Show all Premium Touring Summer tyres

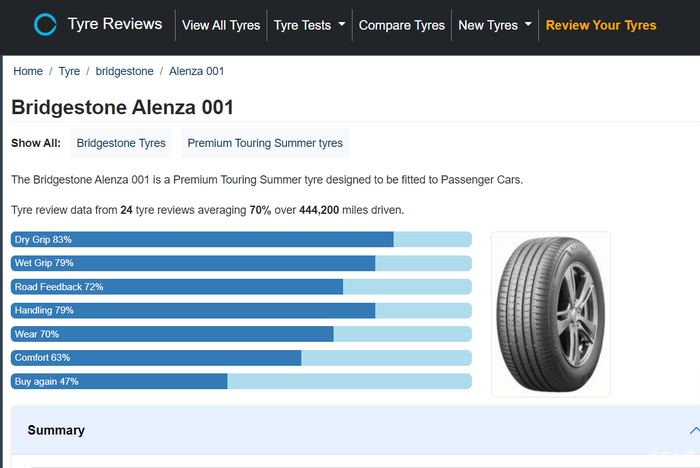pos(265,143)
